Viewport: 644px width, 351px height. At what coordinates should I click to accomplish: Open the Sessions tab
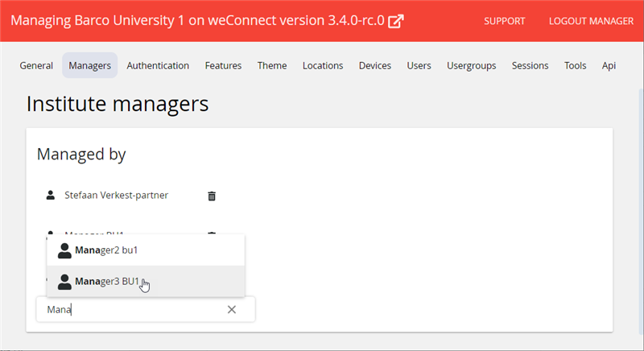coord(530,66)
